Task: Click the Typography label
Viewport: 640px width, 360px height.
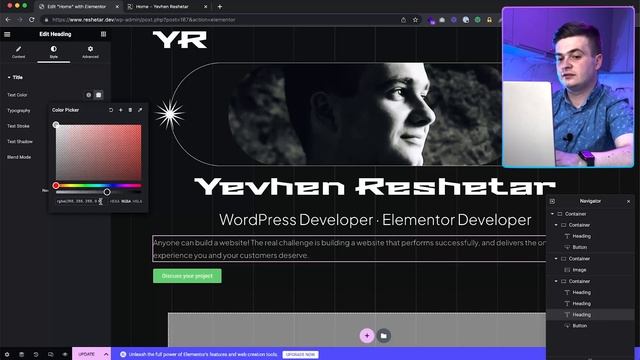Action: (18, 111)
